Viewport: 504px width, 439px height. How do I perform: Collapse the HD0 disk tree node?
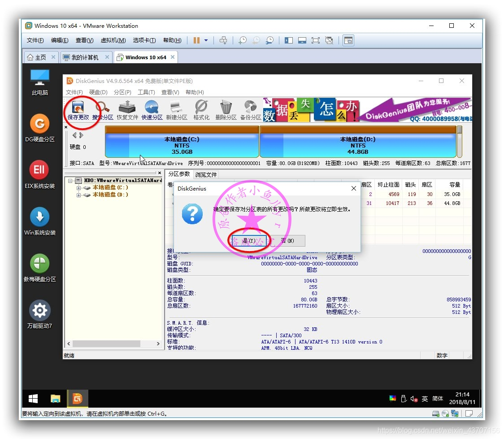[70, 181]
